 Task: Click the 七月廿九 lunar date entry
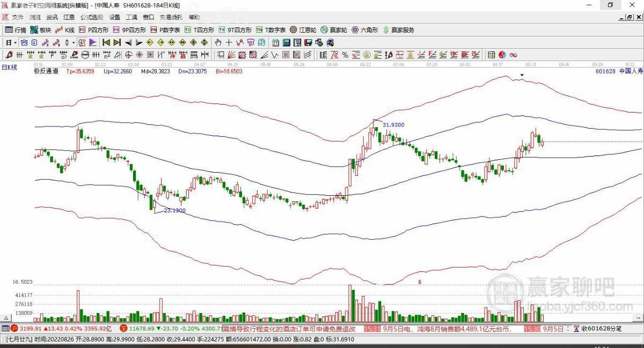pyautogui.click(x=20, y=339)
